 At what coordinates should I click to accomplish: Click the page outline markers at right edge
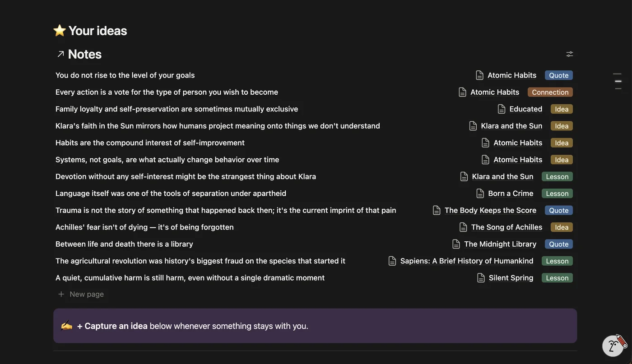[617, 81]
